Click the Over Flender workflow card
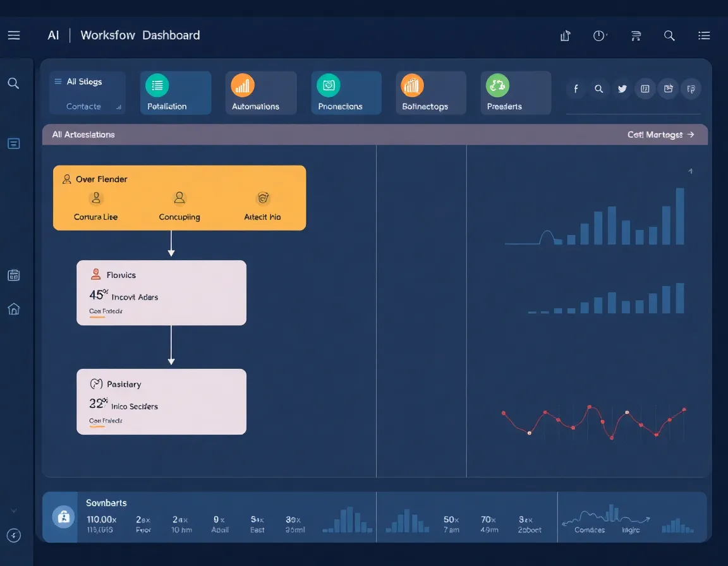Viewport: 728px width, 566px height. (x=179, y=197)
